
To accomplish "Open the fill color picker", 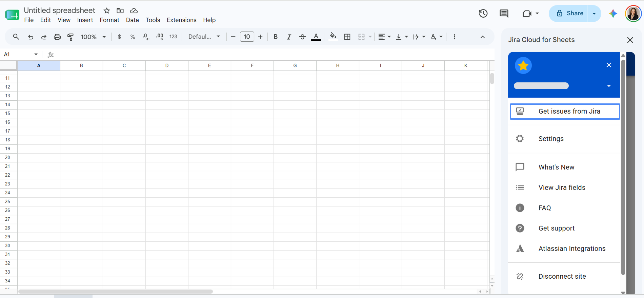I will pyautogui.click(x=333, y=36).
